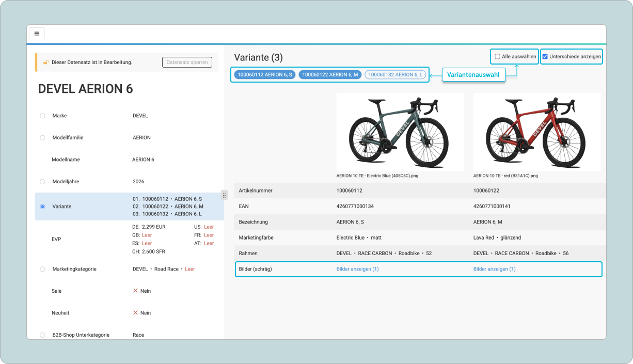Click the FR: Leer price entry
The width and height of the screenshot is (633, 364).
[204, 235]
